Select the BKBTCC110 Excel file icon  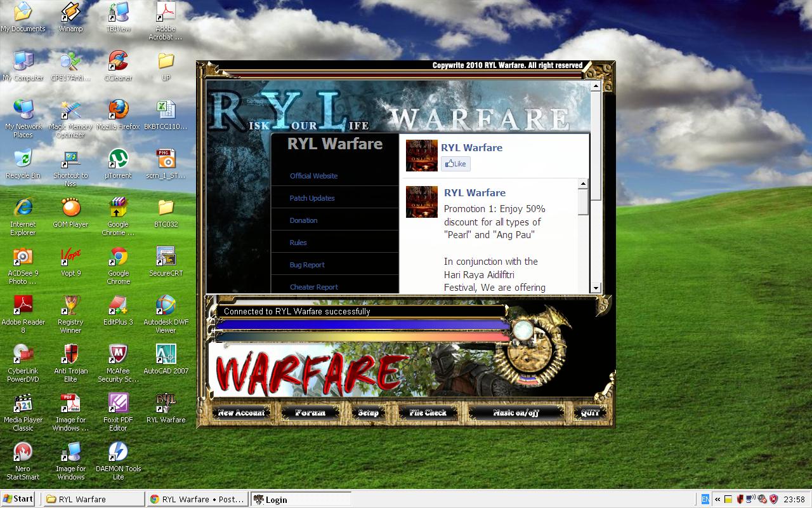(166, 115)
